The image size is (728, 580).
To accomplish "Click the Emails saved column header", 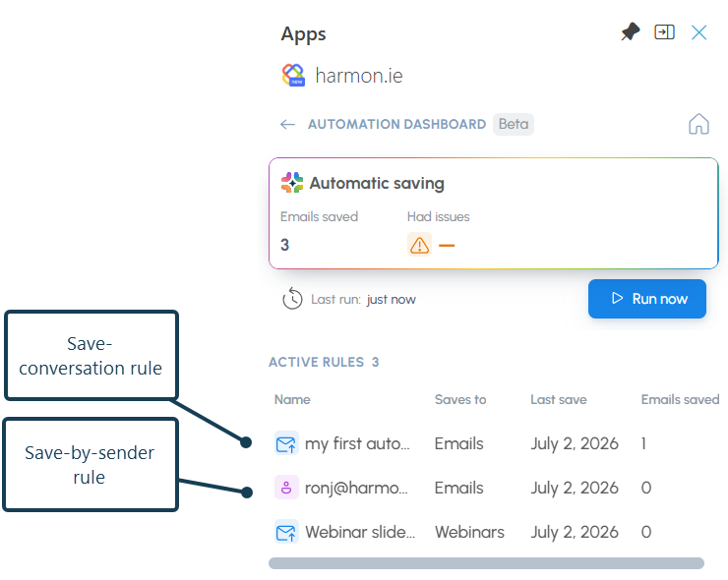I will [x=680, y=399].
